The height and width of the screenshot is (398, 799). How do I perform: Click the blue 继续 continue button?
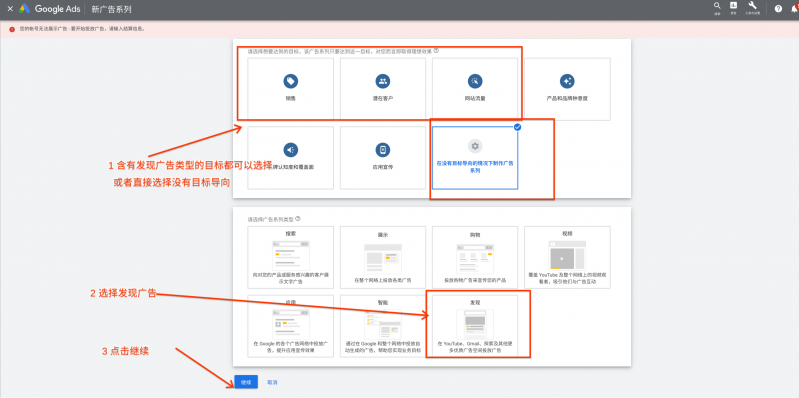(246, 382)
